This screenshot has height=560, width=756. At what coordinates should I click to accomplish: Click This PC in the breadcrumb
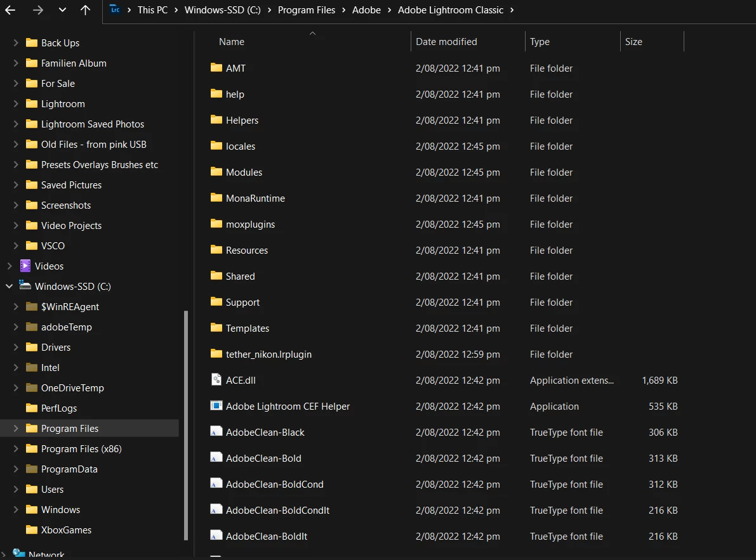point(152,10)
